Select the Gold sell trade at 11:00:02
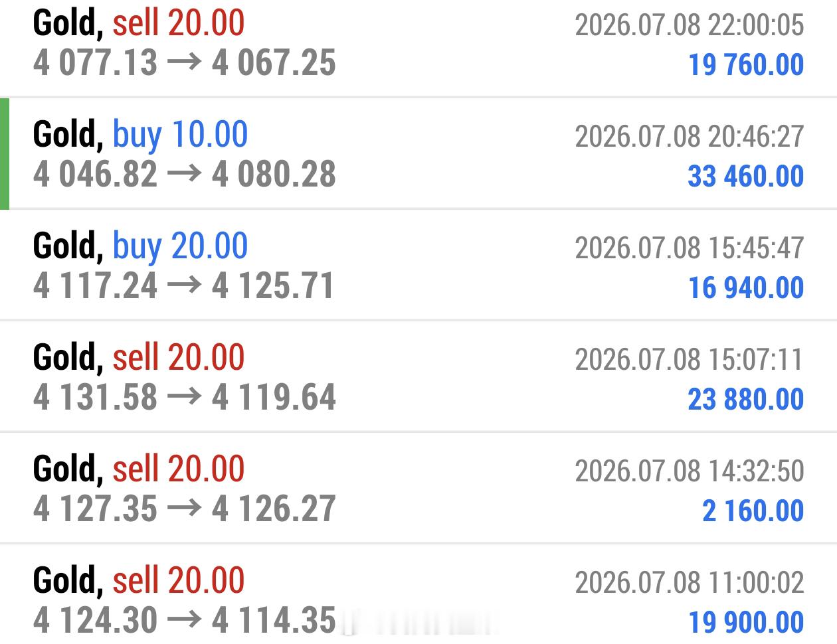Image resolution: width=837 pixels, height=644 pixels. (418, 594)
